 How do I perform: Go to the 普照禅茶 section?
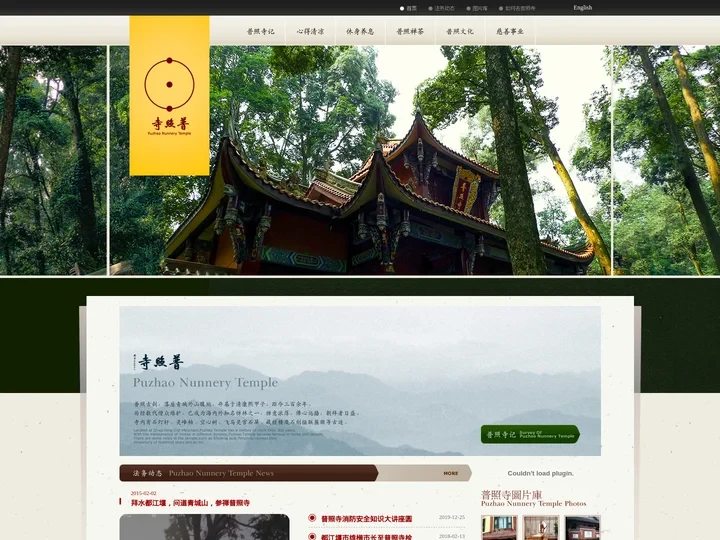point(410,31)
